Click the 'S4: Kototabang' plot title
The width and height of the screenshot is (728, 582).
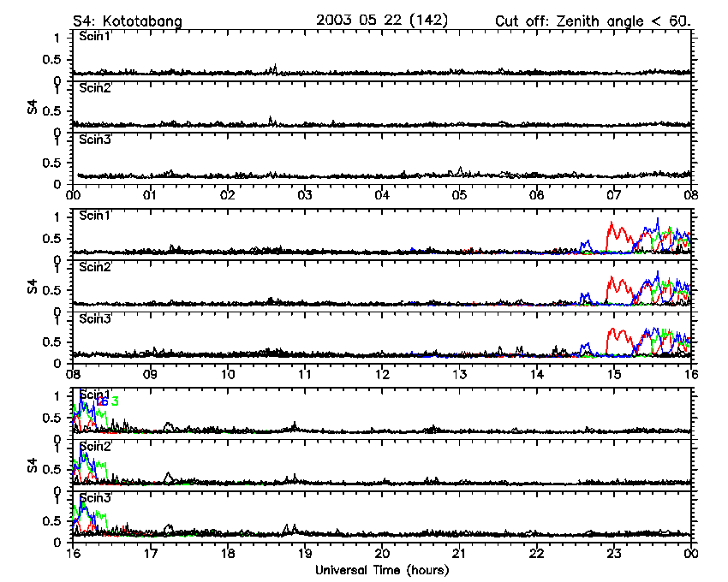pos(128,21)
